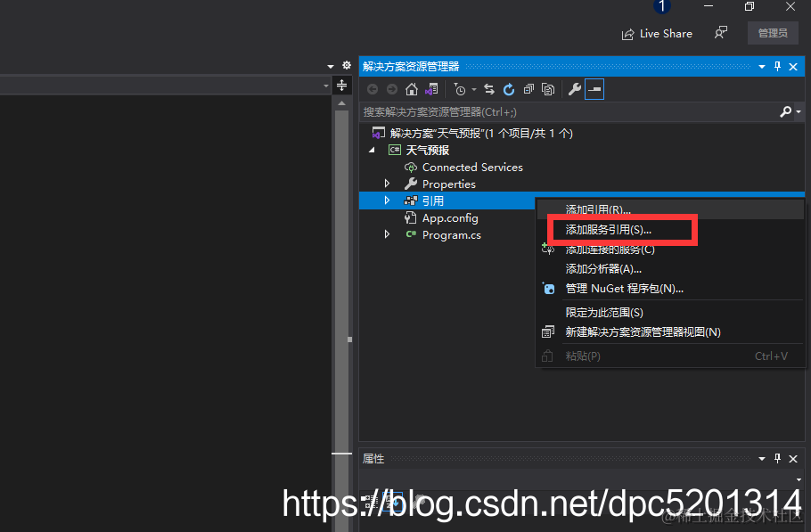
Task: Close the 属性 panel
Action: 793,459
